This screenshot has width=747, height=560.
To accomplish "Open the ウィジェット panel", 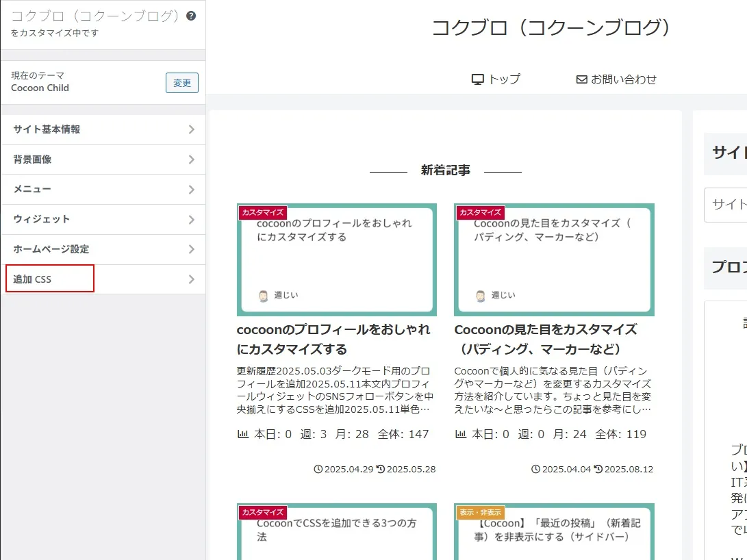I will [103, 219].
